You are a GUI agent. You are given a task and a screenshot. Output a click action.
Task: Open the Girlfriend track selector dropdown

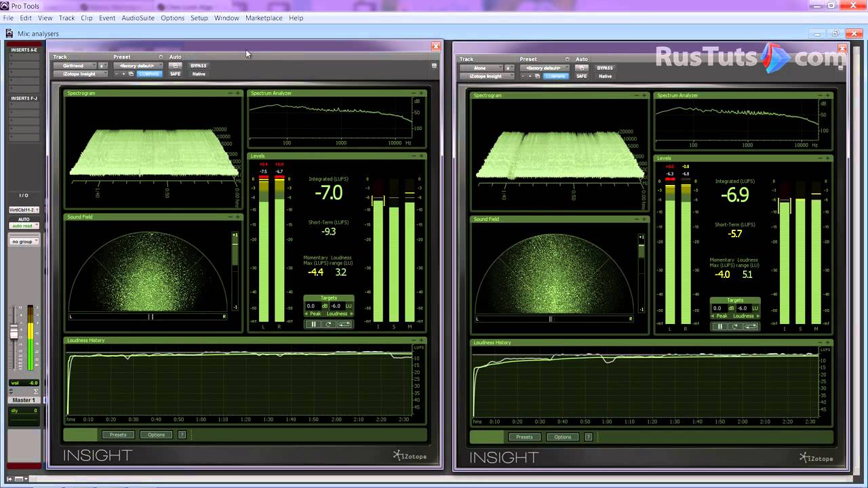click(75, 66)
